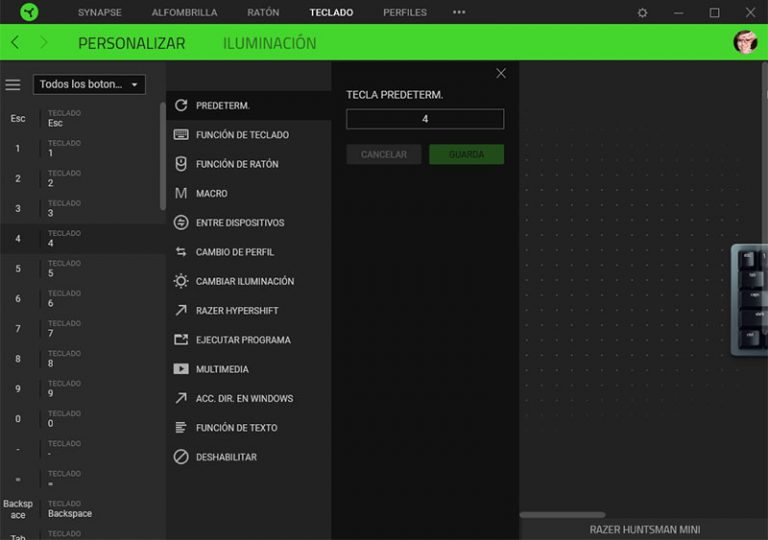Select the key 3 row
The width and height of the screenshot is (768, 540).
click(x=81, y=208)
